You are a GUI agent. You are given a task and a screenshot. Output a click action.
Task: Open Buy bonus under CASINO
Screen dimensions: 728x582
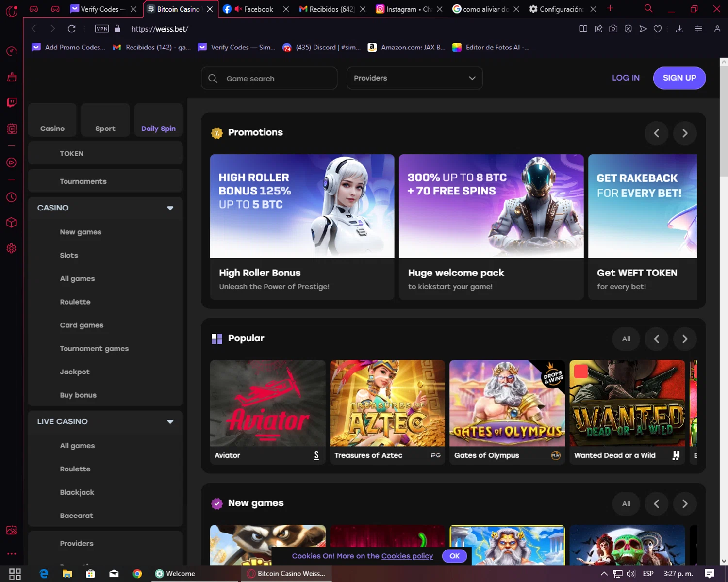coord(78,395)
